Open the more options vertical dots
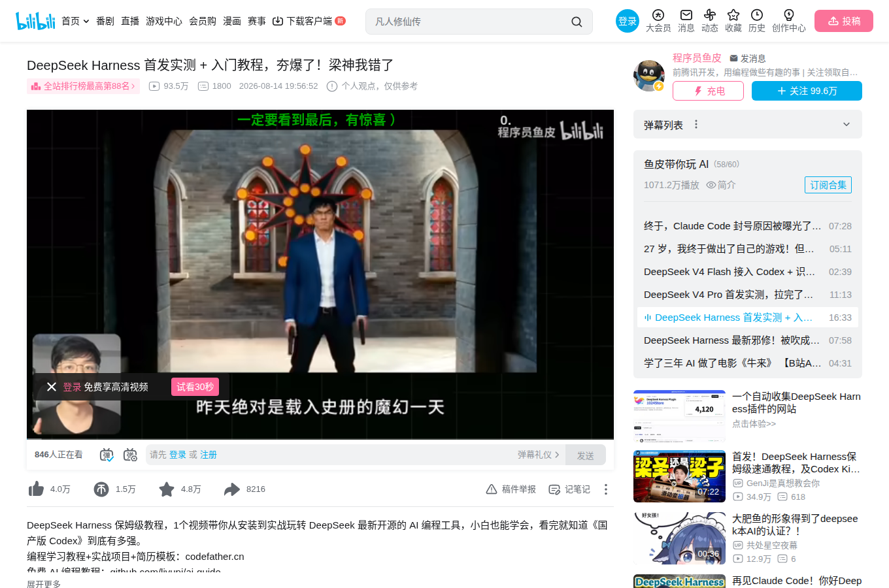The height and width of the screenshot is (588, 889). (x=606, y=489)
